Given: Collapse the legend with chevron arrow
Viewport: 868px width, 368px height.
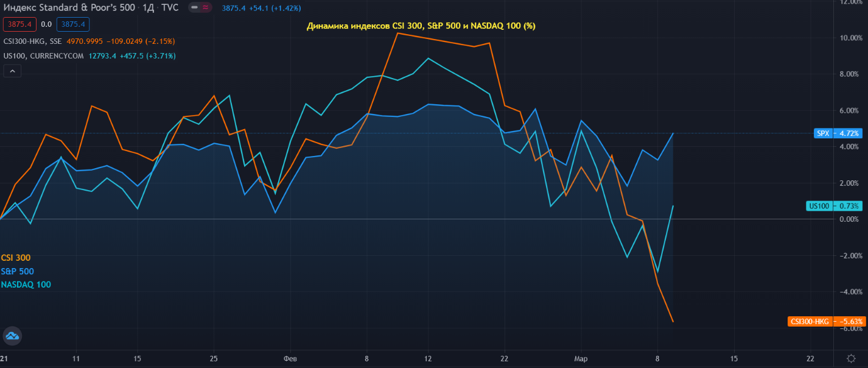Looking at the screenshot, I should click(x=12, y=71).
